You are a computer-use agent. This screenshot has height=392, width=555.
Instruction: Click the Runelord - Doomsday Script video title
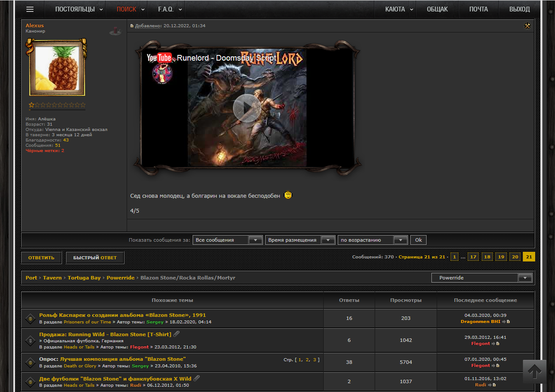point(227,58)
